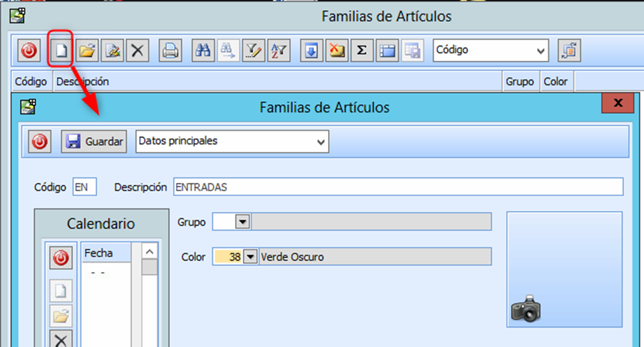Click the open folder icon in main toolbar

[87, 51]
